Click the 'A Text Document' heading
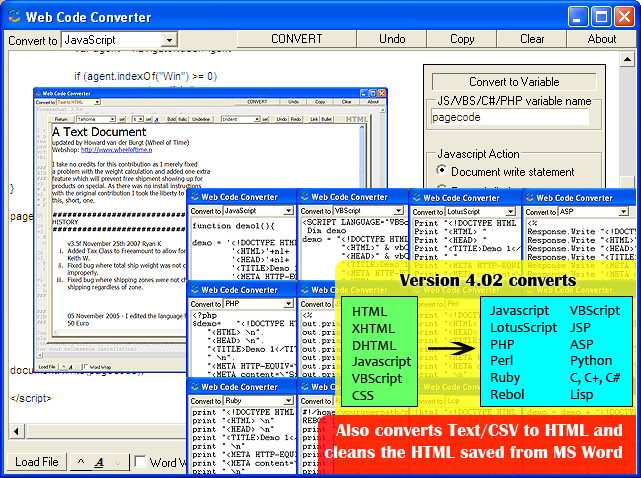The image size is (641, 478). click(99, 132)
